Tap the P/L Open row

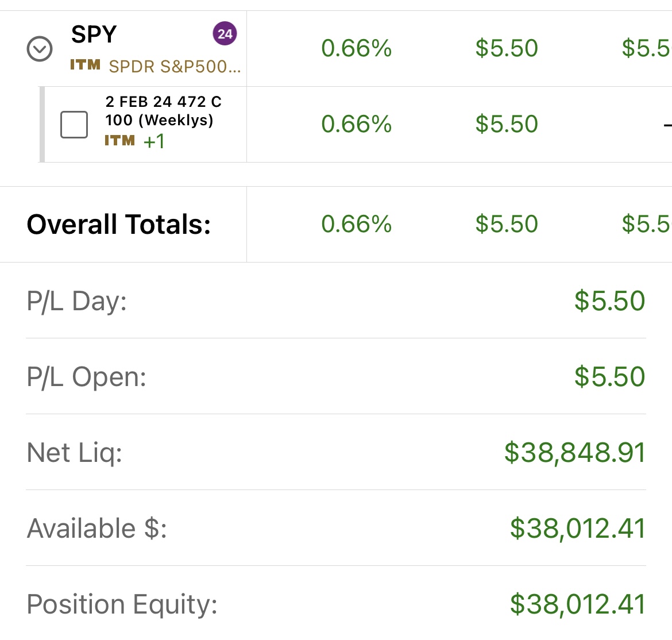pyautogui.click(x=336, y=376)
